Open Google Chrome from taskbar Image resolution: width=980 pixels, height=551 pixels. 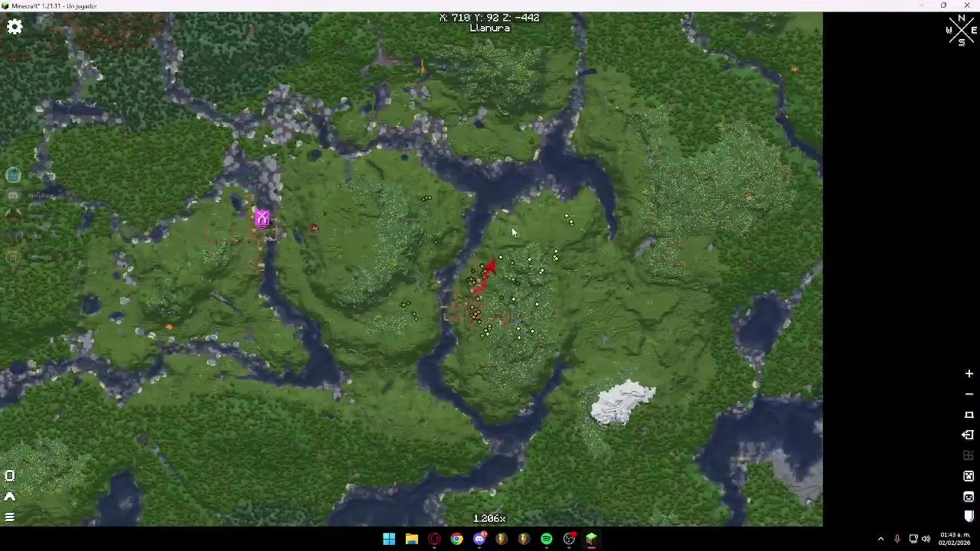tap(457, 539)
